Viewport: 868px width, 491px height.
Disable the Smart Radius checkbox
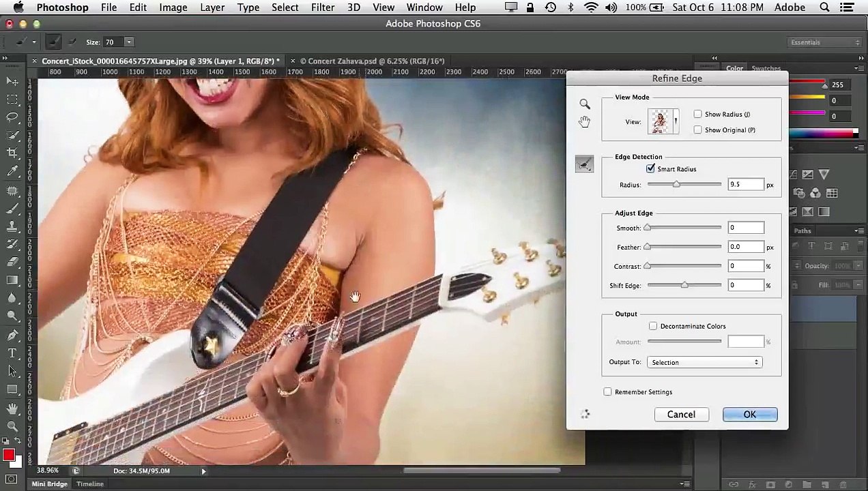pos(650,169)
